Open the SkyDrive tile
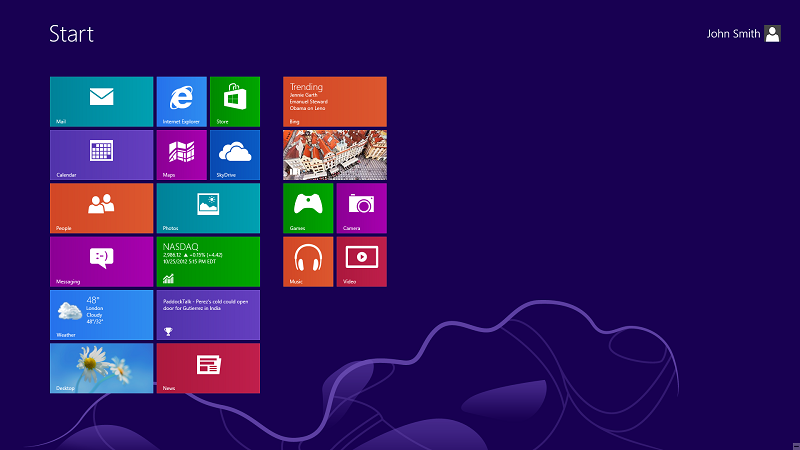800x450 pixels. pos(235,155)
